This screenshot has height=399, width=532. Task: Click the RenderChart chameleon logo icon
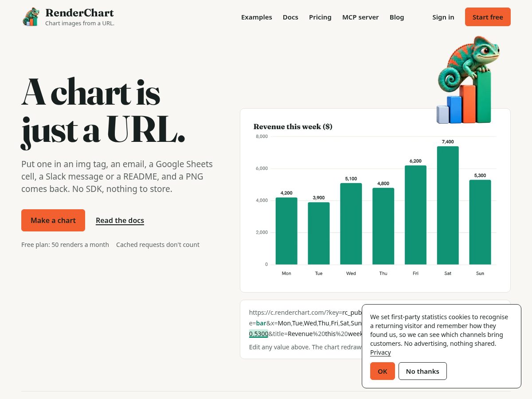pyautogui.click(x=31, y=17)
